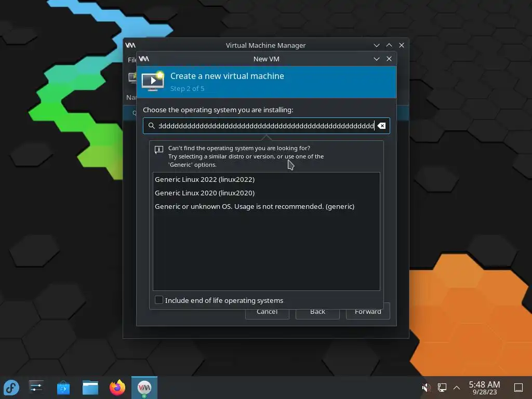
Task: Open System Settings from the taskbar
Action: (x=36, y=388)
